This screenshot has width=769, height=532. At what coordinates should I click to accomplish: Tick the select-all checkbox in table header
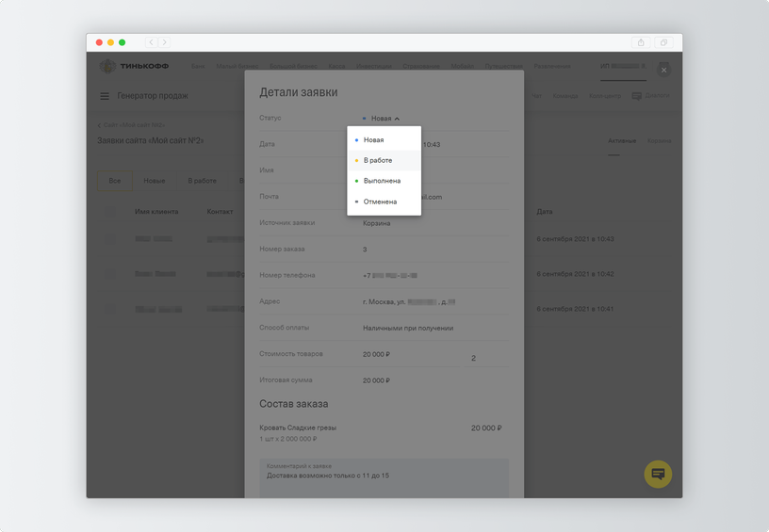click(110, 212)
